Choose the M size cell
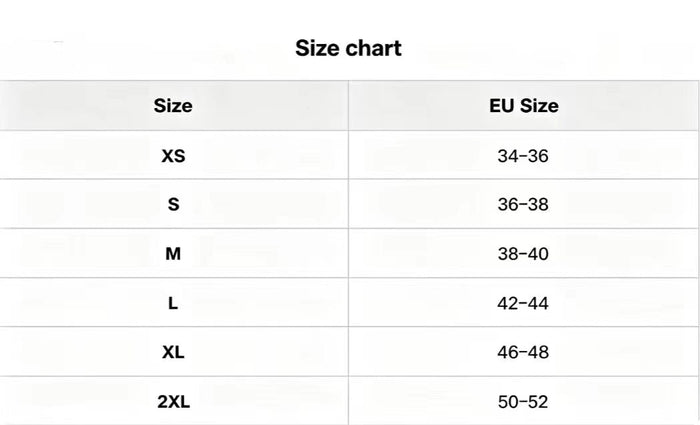 (x=173, y=254)
